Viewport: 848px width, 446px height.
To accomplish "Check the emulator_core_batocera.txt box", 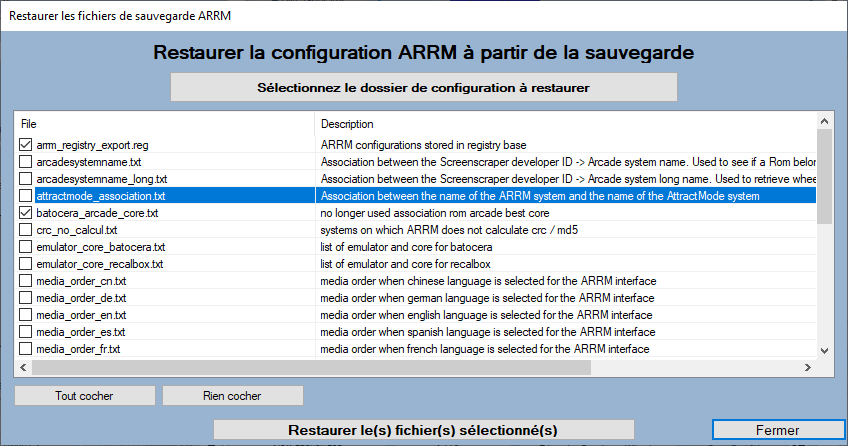I will pyautogui.click(x=26, y=247).
